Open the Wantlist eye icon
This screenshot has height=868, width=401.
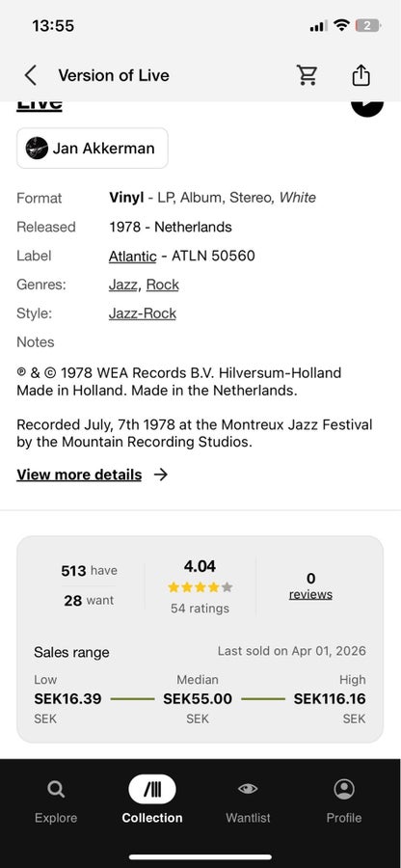pyautogui.click(x=248, y=789)
